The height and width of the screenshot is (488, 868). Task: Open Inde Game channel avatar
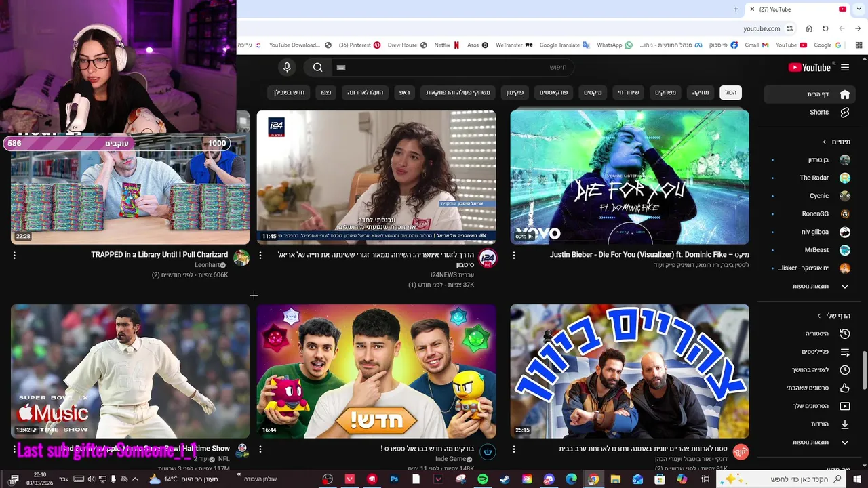(488, 452)
